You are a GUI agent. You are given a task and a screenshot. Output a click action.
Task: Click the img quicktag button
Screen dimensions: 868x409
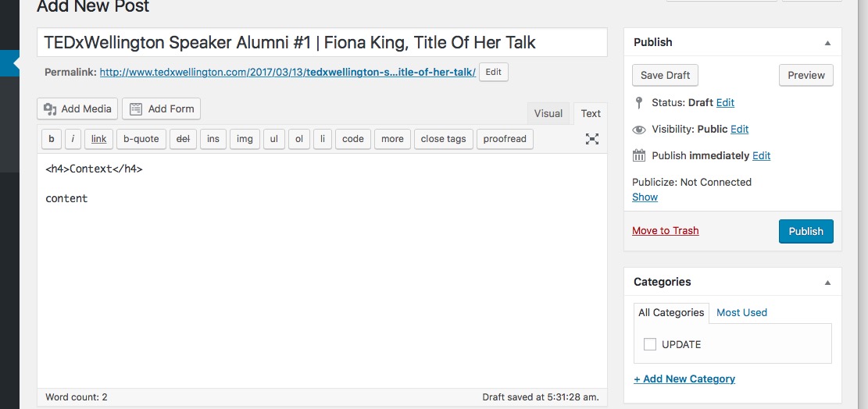pyautogui.click(x=245, y=139)
